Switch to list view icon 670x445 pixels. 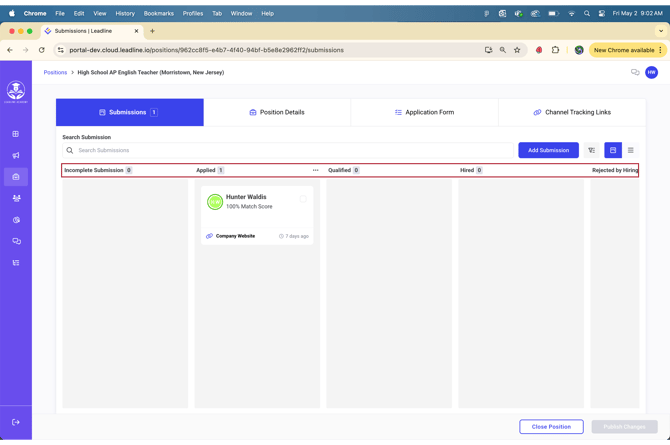(x=631, y=150)
